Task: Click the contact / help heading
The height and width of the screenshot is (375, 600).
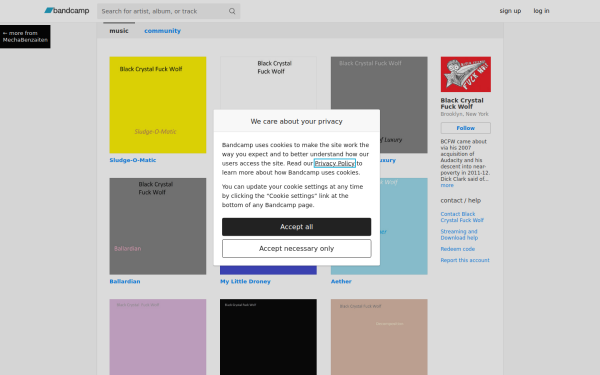Action: (461, 201)
